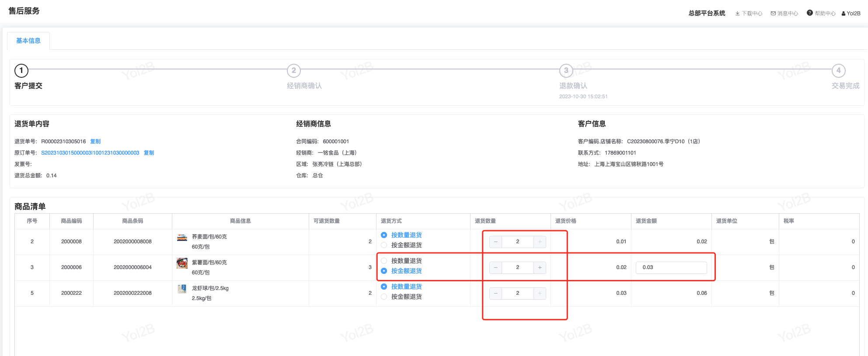Click the 紫薯面 refund amount field 0.03
868x356 pixels.
[x=671, y=267]
